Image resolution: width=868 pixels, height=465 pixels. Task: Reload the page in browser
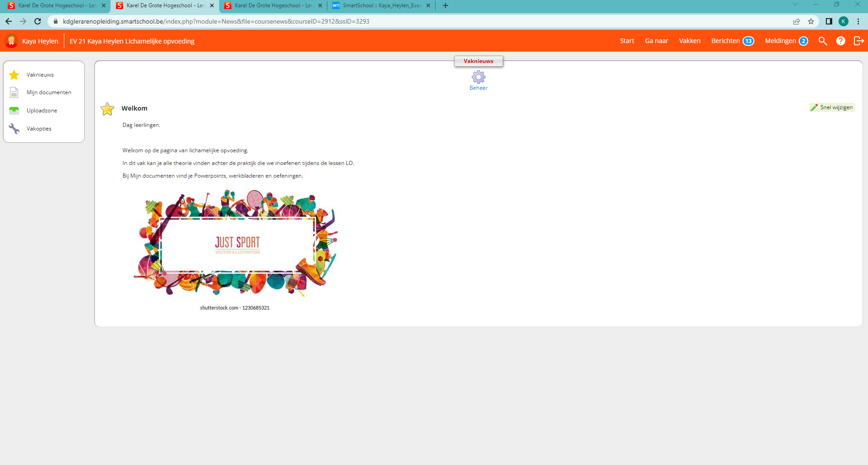38,21
